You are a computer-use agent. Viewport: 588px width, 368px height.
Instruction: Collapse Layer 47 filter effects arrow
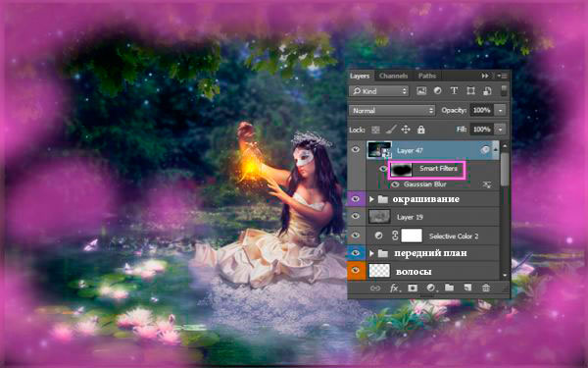click(x=496, y=149)
